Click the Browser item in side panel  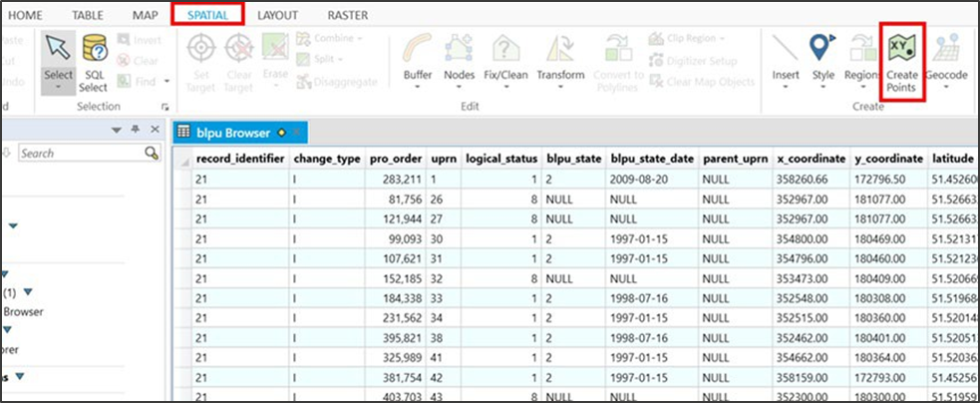pyautogui.click(x=24, y=311)
